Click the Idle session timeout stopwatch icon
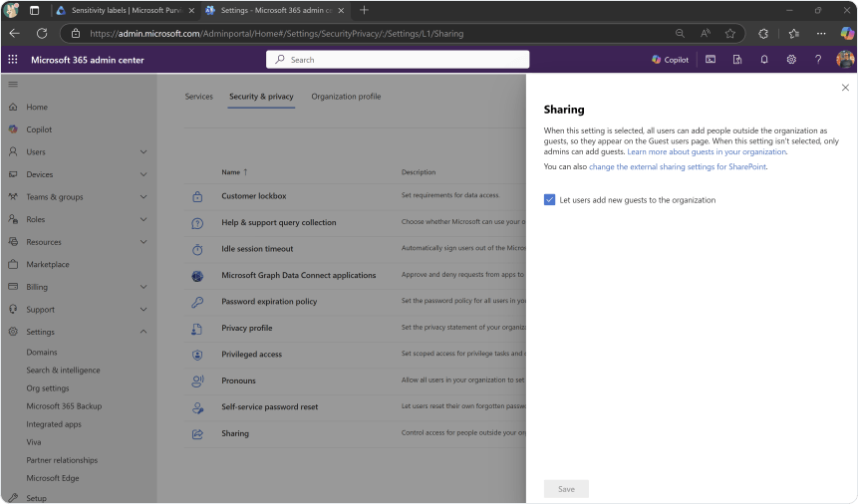Image resolution: width=858 pixels, height=504 pixels. [197, 250]
